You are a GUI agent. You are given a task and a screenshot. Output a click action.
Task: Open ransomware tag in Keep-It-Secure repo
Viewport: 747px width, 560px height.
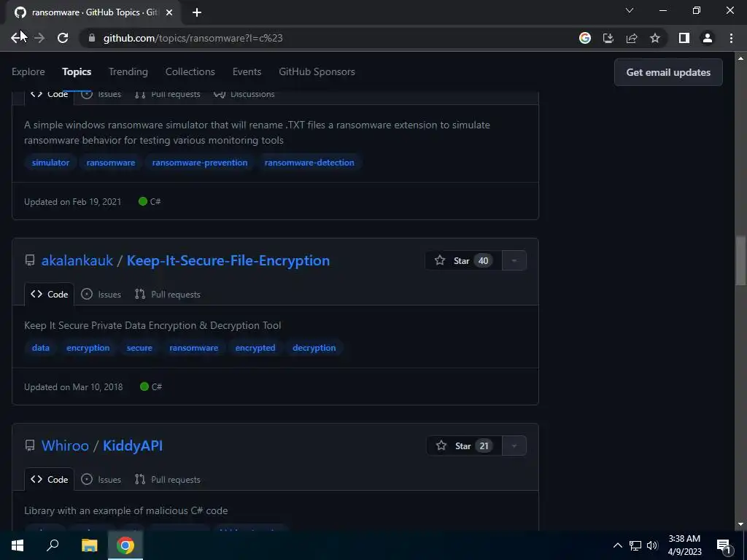coord(193,348)
